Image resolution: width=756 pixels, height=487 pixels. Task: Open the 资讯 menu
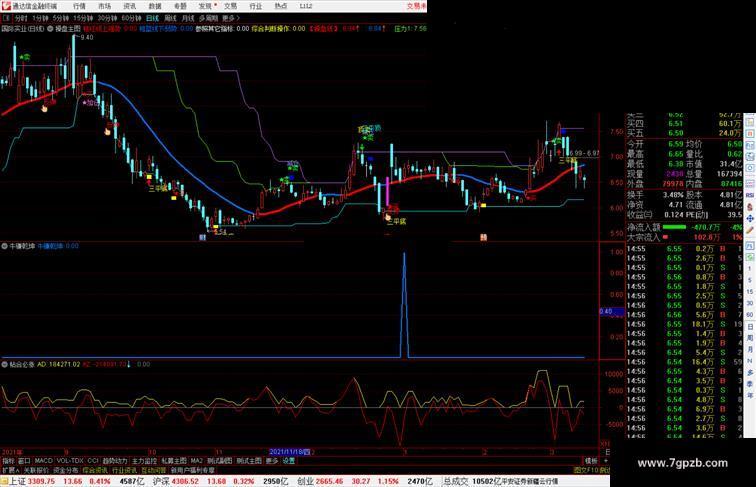pyautogui.click(x=129, y=6)
